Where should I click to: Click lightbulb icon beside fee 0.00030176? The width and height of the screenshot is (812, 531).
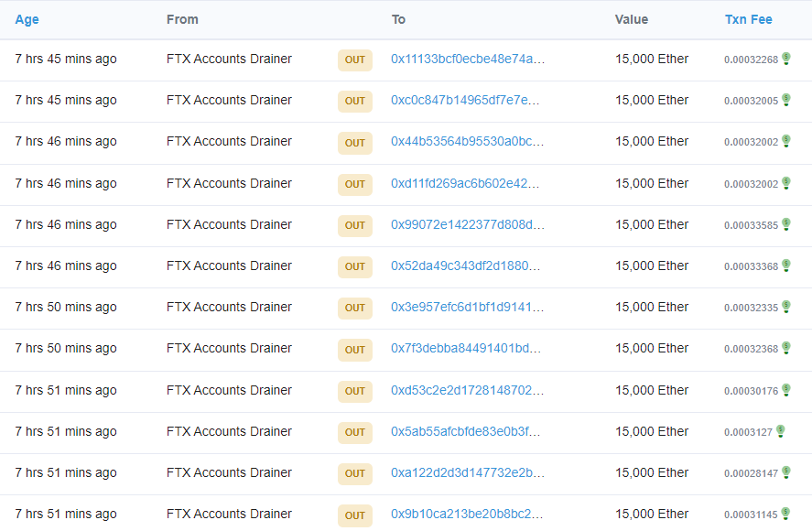(x=785, y=390)
